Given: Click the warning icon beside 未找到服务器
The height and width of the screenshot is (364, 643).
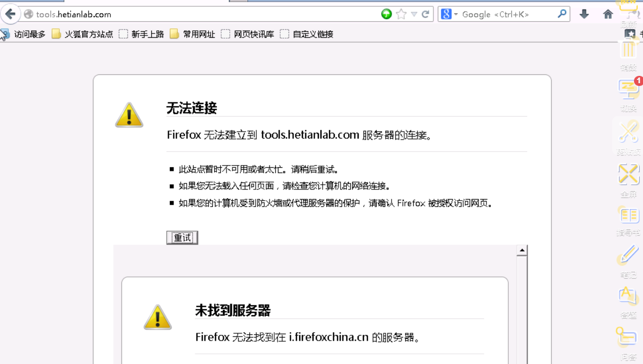Looking at the screenshot, I should (x=158, y=317).
